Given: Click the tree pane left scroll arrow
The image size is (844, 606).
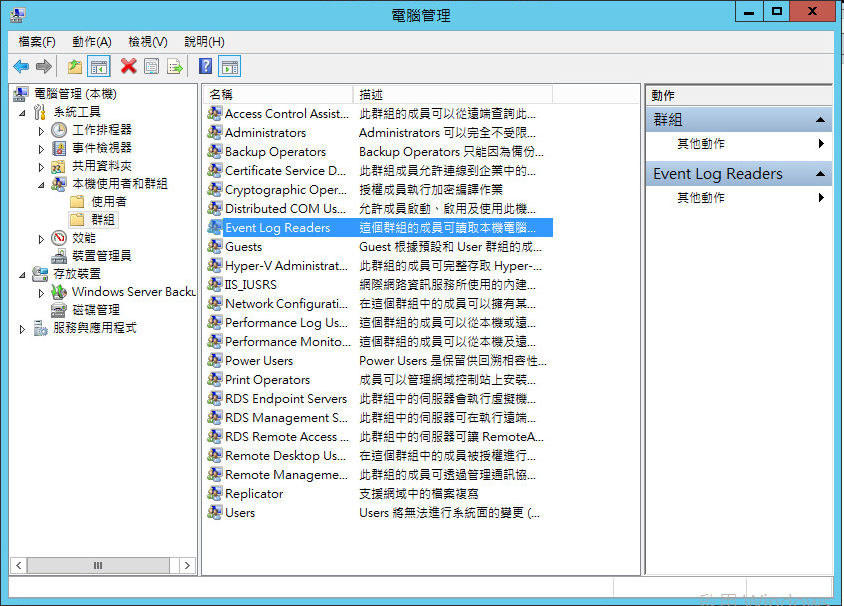Looking at the screenshot, I should 19,565.
